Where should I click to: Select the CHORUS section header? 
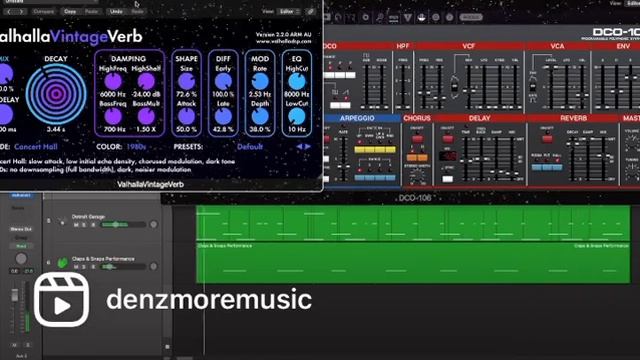417,118
